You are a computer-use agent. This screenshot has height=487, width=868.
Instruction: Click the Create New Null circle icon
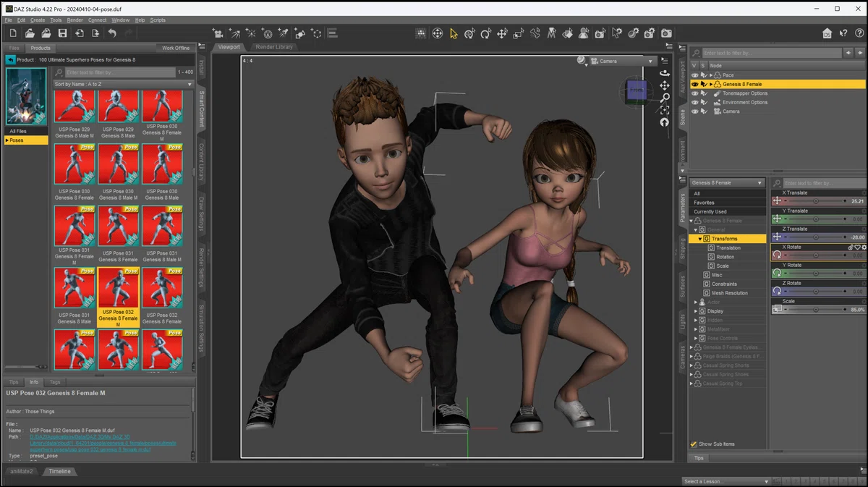click(316, 33)
